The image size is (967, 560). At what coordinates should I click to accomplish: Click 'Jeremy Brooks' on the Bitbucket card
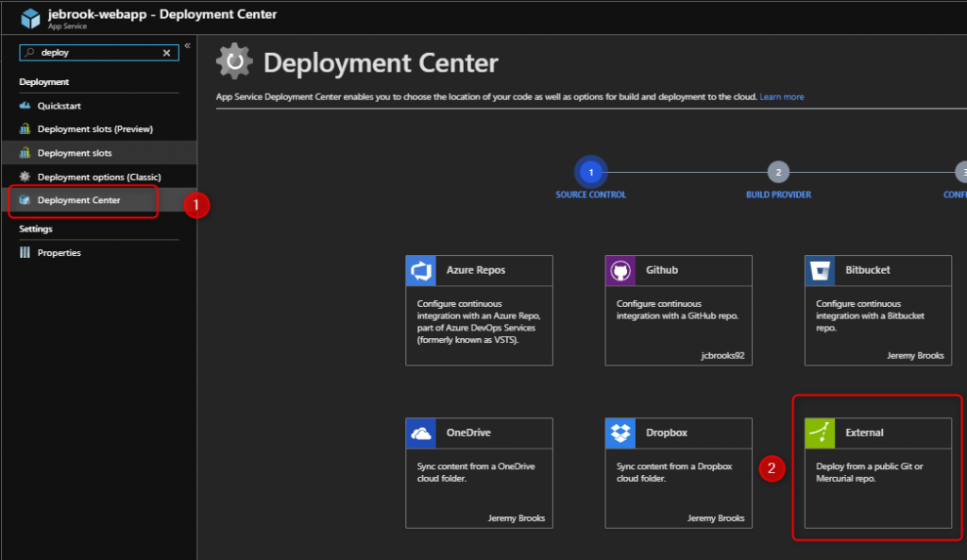(915, 356)
